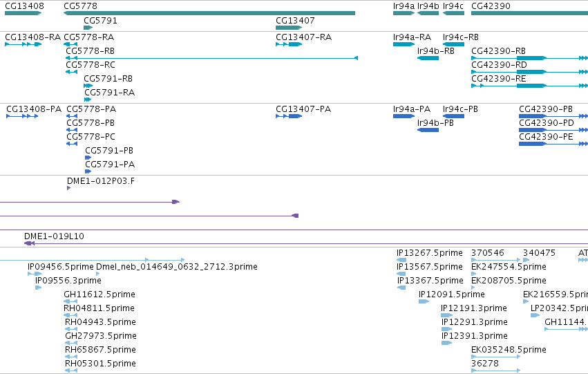
Task: Click feature 370546
Action: pyautogui.click(x=488, y=253)
